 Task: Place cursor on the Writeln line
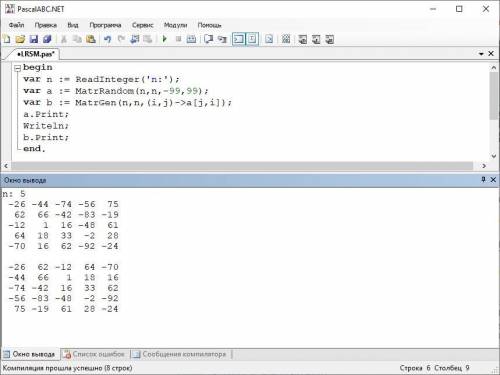[x=46, y=126]
